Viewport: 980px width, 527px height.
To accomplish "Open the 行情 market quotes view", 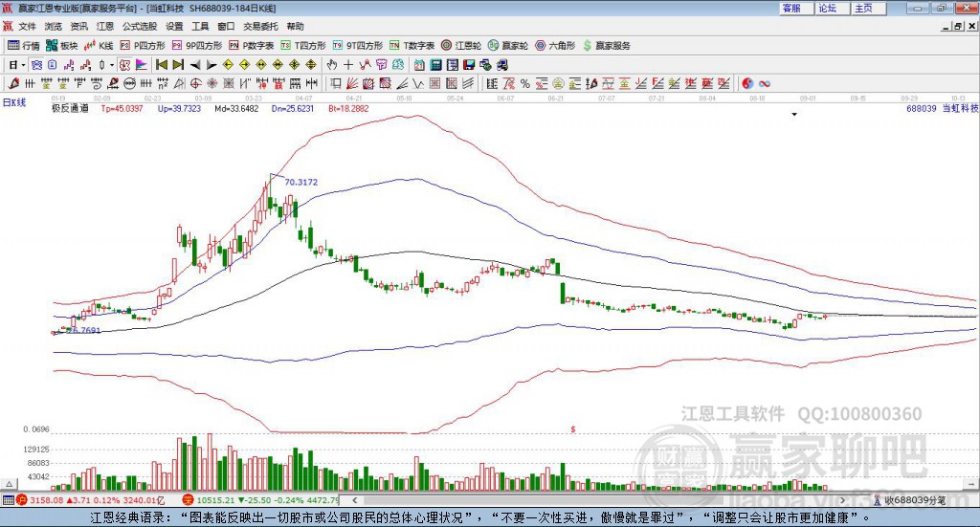I will (23, 46).
